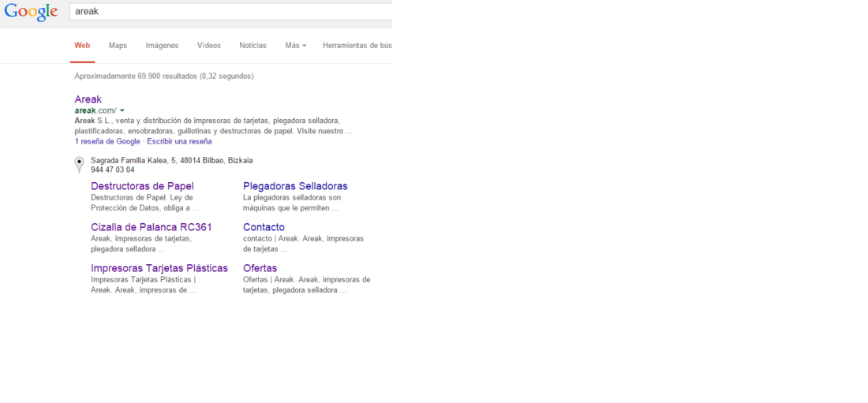Open the Impresoras Tarjetas Plásticas sitelink
Image resolution: width=868 pixels, height=403 pixels.
click(x=159, y=268)
